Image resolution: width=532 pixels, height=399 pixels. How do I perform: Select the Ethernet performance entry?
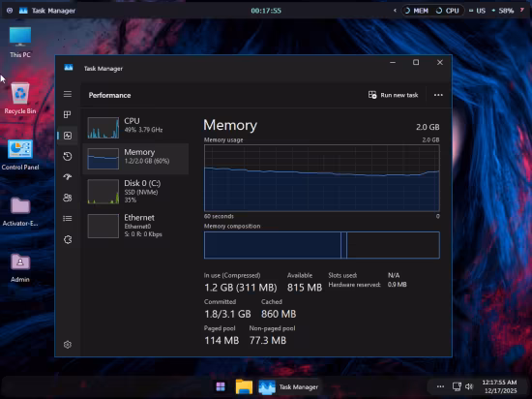(x=135, y=226)
